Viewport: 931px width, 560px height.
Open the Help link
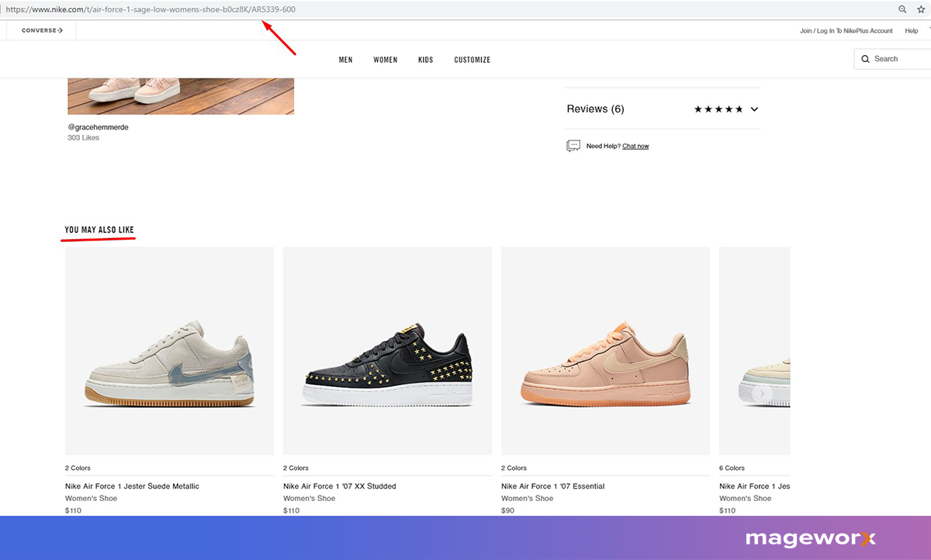point(912,30)
